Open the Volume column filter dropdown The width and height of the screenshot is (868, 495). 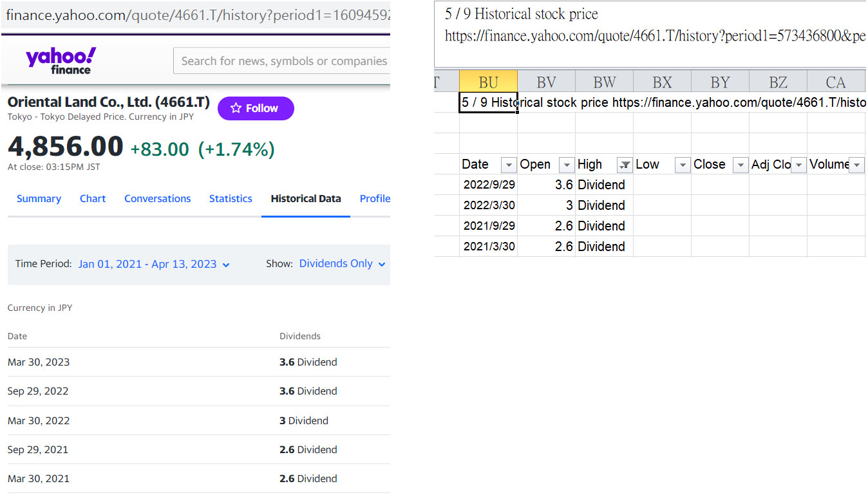click(x=857, y=165)
